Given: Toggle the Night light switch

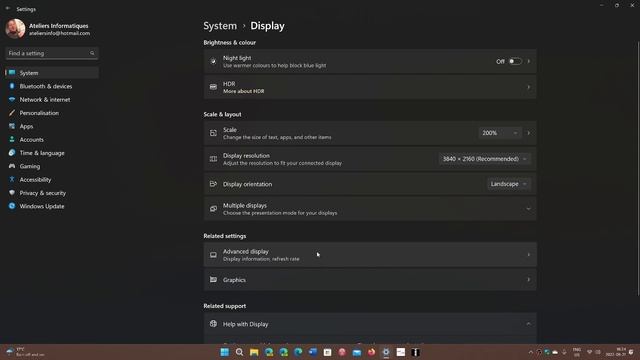Looking at the screenshot, I should pos(515,61).
